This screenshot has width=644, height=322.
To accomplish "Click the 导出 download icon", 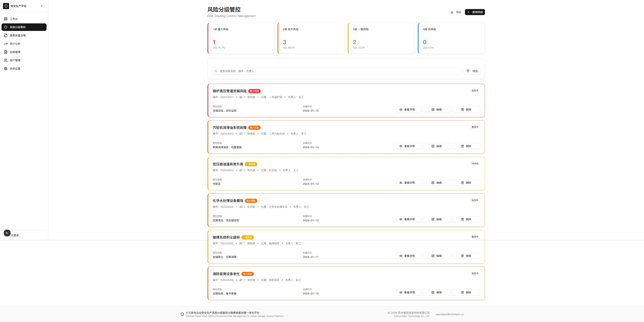I will [x=452, y=12].
